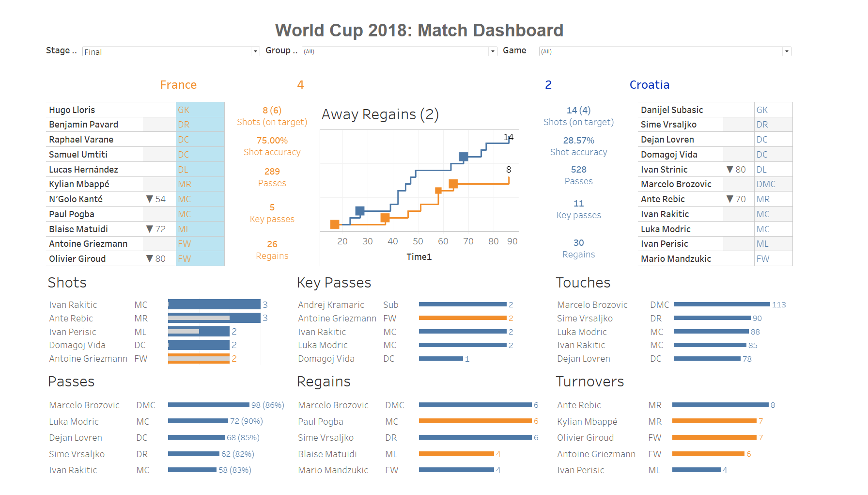The height and width of the screenshot is (495, 868).
Task: Select Marcelo Brozovic's bar in the Touches chart
Action: pyautogui.click(x=721, y=304)
